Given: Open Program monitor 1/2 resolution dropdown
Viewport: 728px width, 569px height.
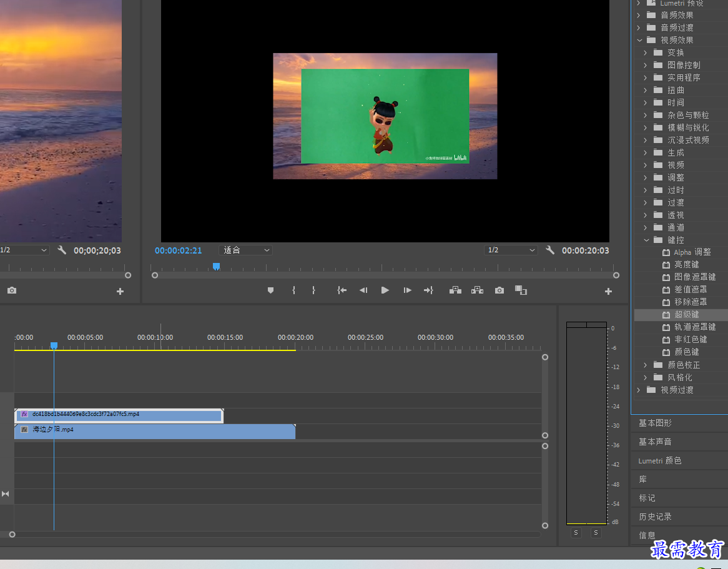Looking at the screenshot, I should click(511, 250).
